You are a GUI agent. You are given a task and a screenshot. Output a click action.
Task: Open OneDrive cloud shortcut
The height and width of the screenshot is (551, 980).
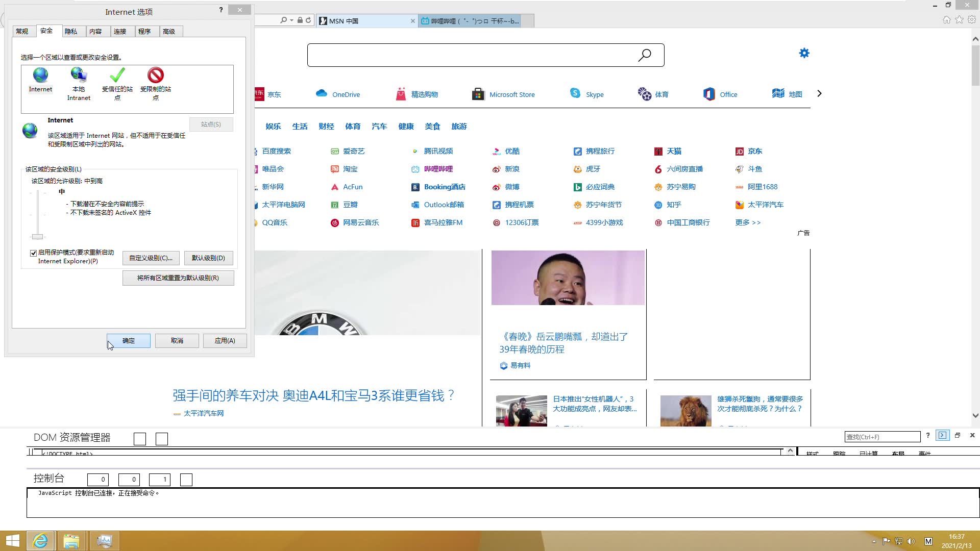coord(322,93)
